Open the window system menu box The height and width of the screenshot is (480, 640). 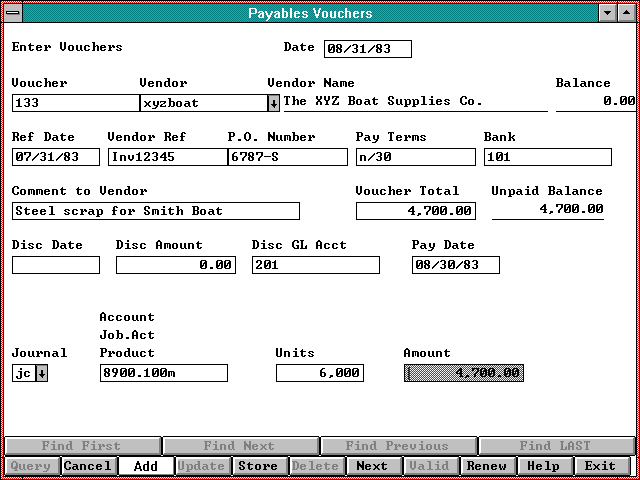(x=12, y=13)
